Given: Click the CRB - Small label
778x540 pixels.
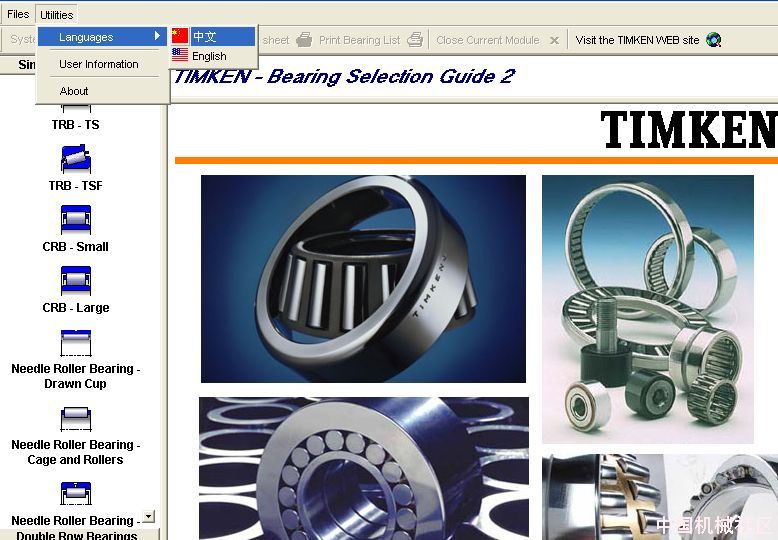Looking at the screenshot, I should point(75,247).
